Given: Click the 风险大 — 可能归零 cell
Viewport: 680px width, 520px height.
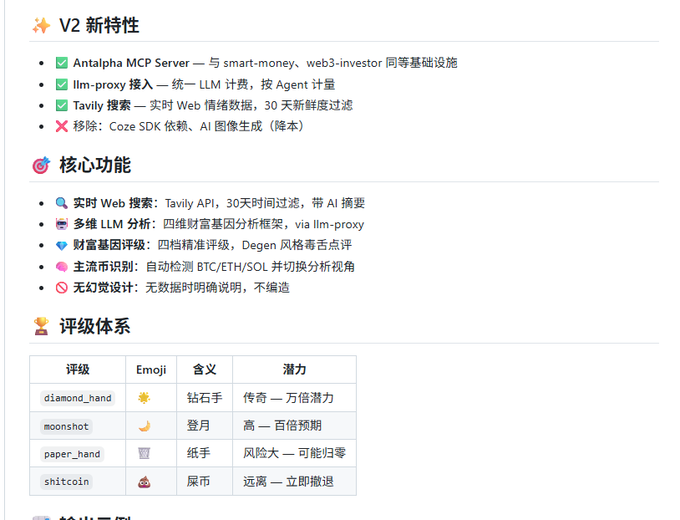Looking at the screenshot, I should (x=294, y=453).
